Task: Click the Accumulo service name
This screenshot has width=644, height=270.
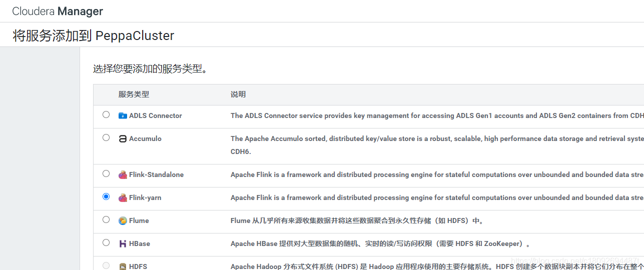Action: 145,138
